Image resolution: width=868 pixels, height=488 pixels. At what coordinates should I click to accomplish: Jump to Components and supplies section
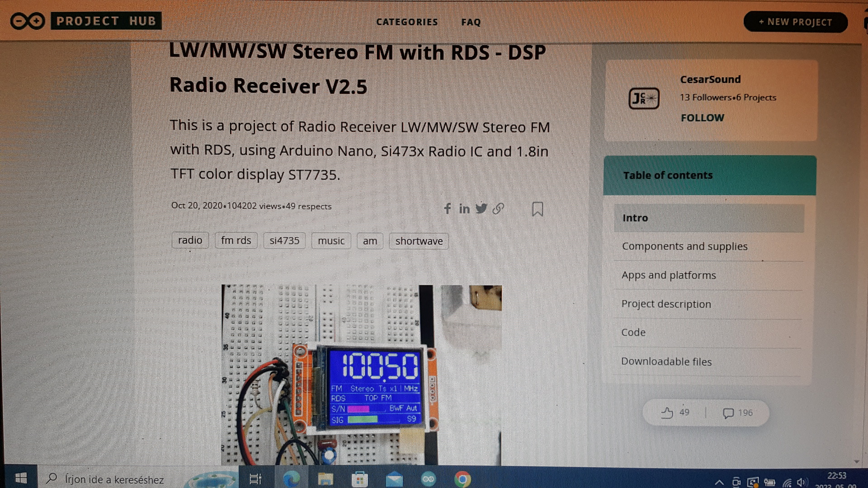point(709,247)
